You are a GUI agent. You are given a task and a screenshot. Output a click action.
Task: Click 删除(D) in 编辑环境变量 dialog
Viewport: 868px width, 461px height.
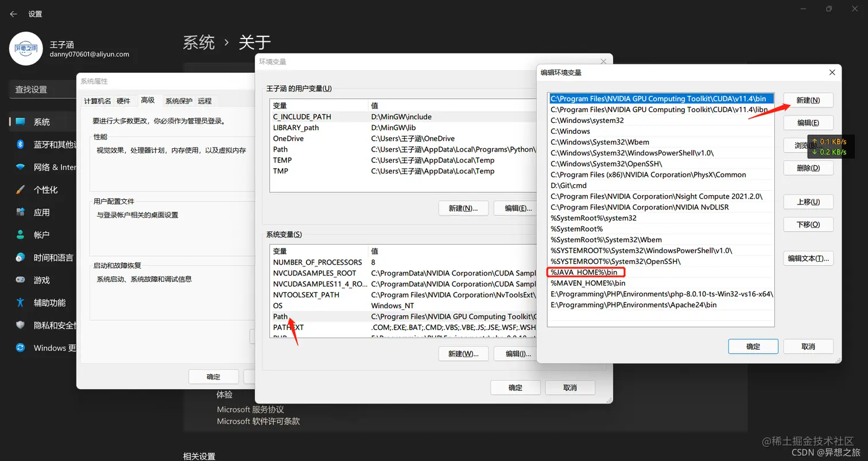coord(808,168)
